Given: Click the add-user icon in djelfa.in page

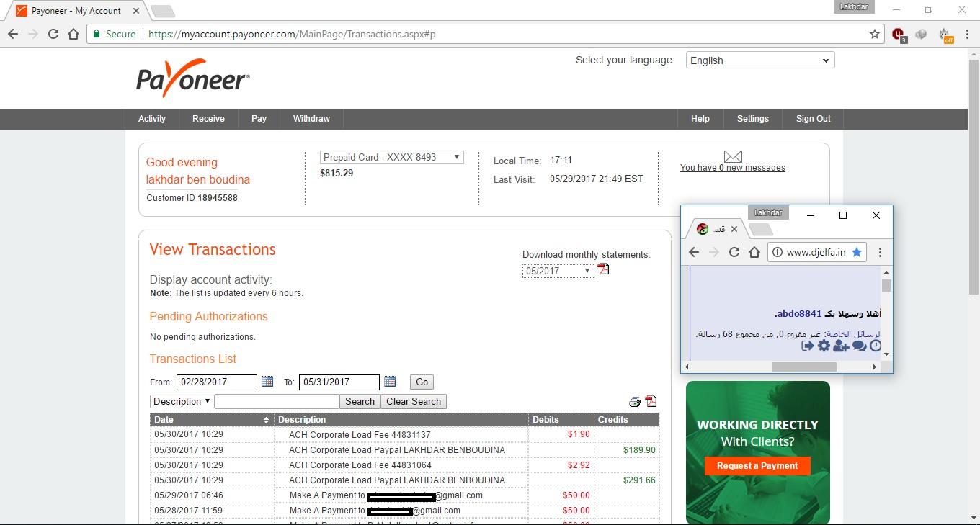Looking at the screenshot, I should point(840,346).
